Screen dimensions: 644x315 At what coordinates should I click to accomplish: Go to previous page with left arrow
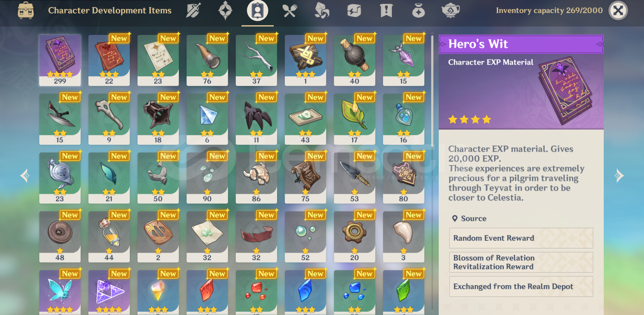[24, 176]
